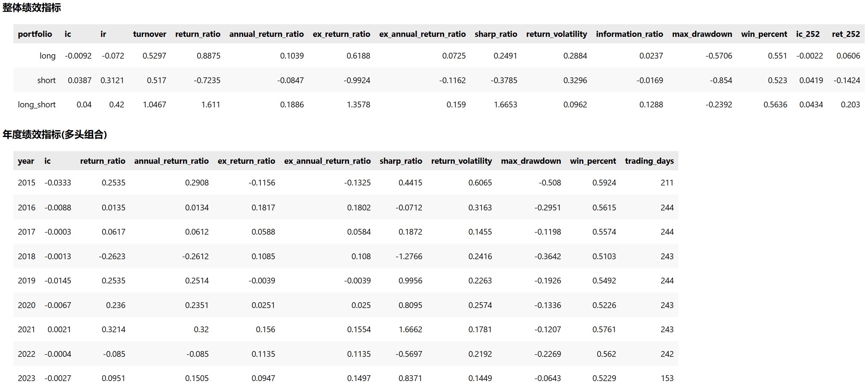Click return_volatility header in the overall table
Screen dimensions: 868x389
(x=556, y=34)
